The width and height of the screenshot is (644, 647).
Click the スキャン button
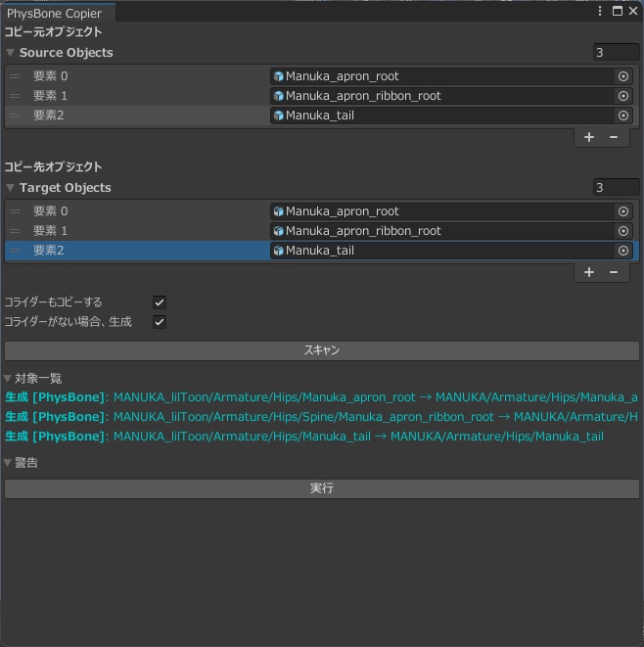(322, 350)
